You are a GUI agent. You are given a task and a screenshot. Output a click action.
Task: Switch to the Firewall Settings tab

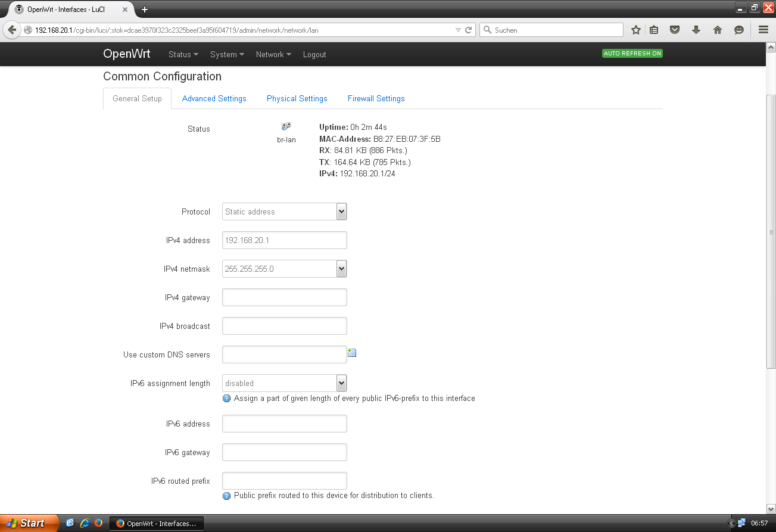tap(376, 99)
